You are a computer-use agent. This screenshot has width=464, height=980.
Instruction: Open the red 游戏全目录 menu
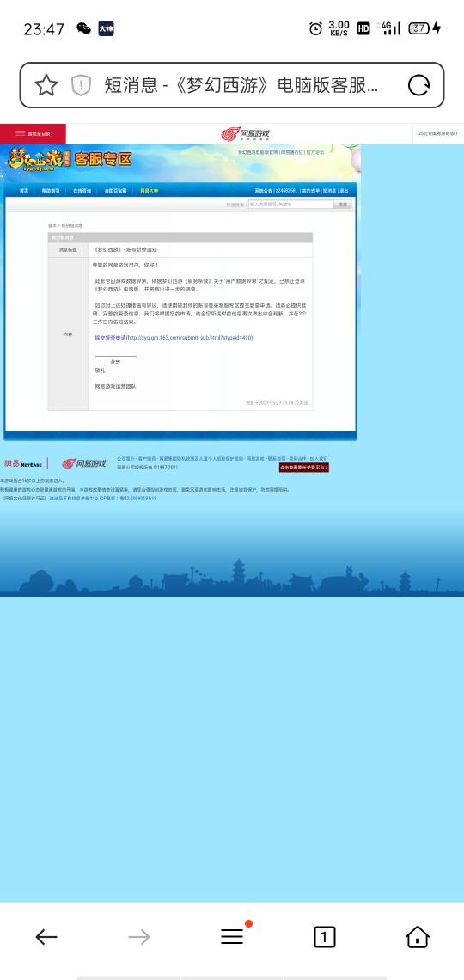[33, 134]
